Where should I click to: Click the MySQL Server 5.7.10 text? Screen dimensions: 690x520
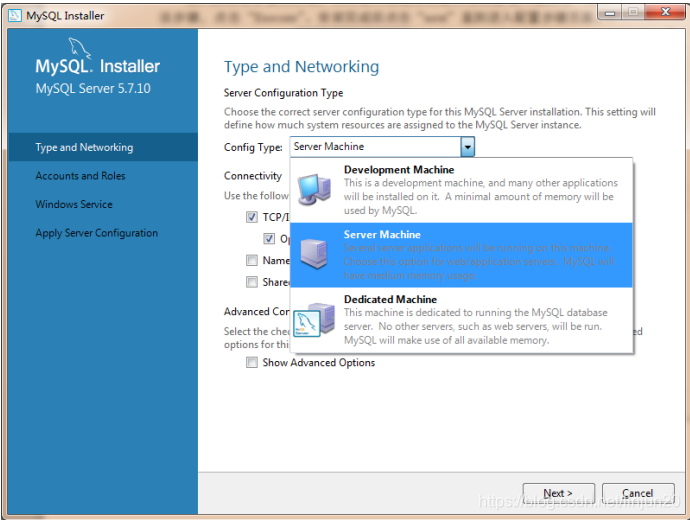pos(93,88)
